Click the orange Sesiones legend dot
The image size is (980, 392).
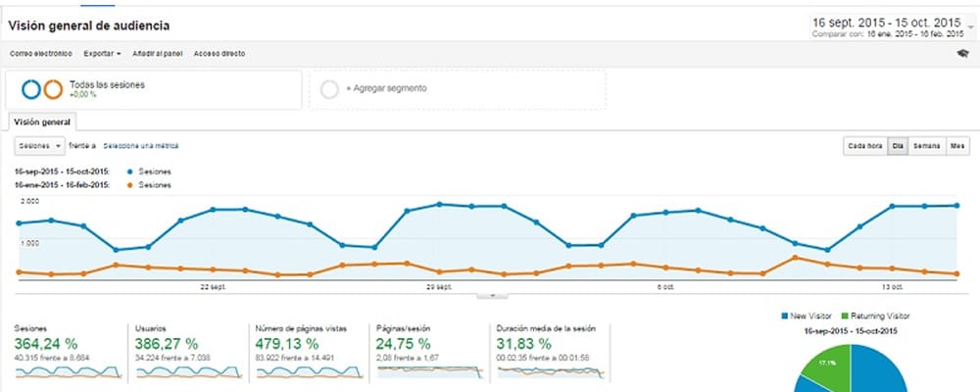tap(129, 185)
